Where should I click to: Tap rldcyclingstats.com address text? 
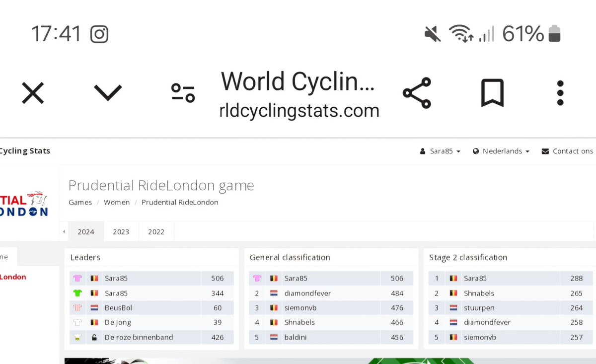[299, 110]
